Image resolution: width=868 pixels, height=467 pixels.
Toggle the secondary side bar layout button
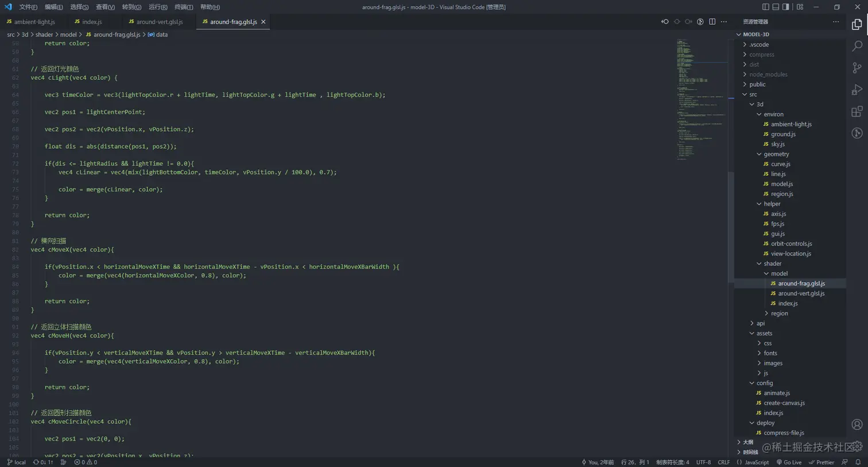[x=786, y=7]
